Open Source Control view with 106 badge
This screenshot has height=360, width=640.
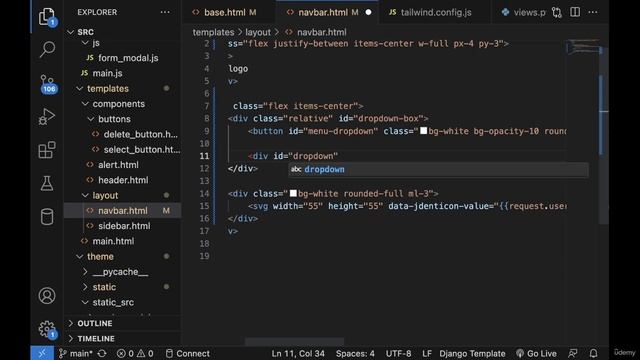pos(48,84)
